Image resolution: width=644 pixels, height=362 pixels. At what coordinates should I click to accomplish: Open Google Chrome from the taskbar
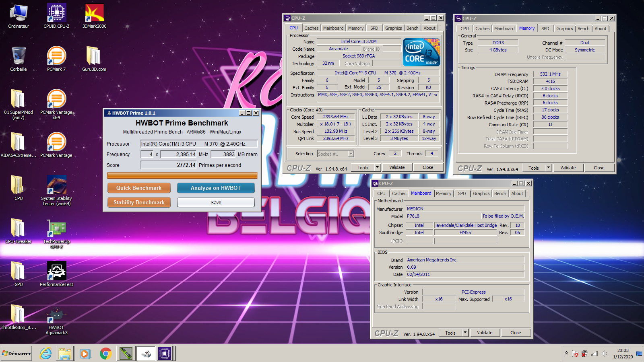pyautogui.click(x=105, y=354)
